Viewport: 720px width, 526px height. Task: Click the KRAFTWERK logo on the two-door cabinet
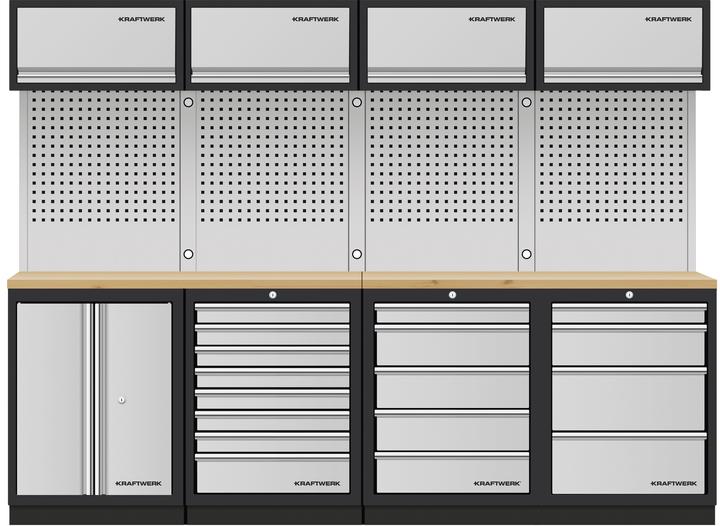(138, 483)
